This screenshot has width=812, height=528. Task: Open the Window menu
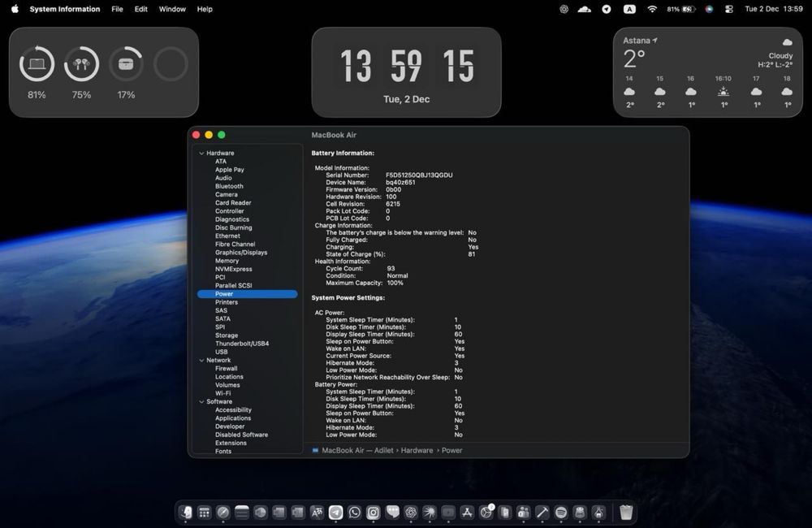point(172,9)
